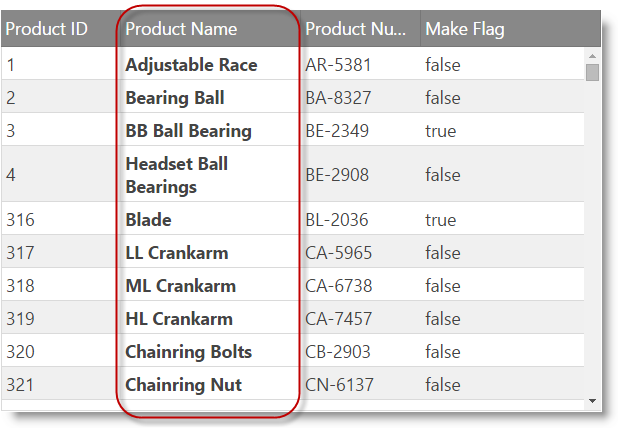
Task: Select product number CN-6137 cell
Action: tap(339, 385)
